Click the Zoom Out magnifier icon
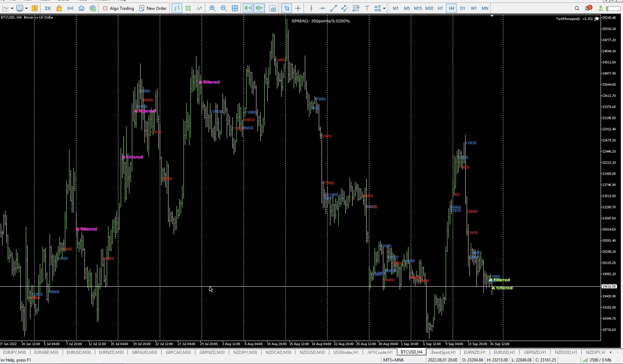Image resolution: width=623 pixels, height=364 pixels. pyautogui.click(x=223, y=8)
